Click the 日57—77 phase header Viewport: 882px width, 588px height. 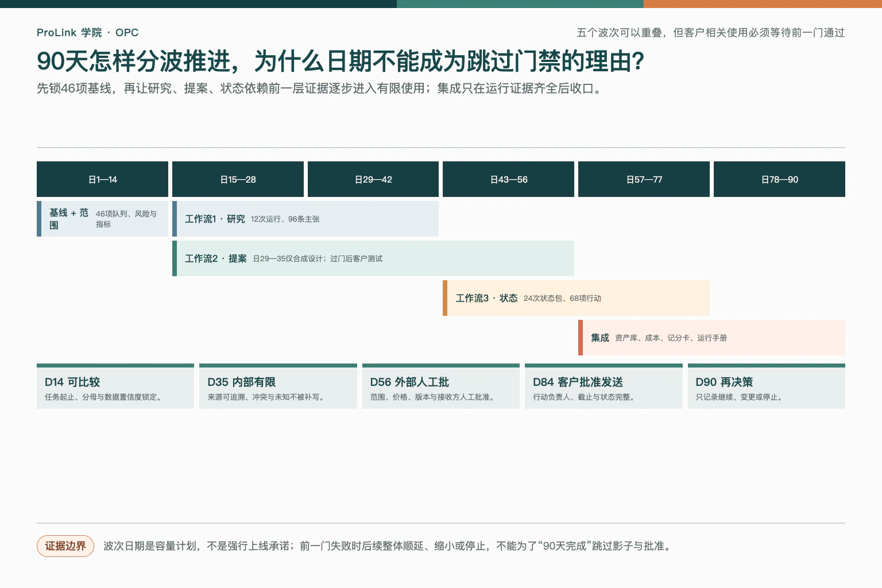(x=644, y=179)
